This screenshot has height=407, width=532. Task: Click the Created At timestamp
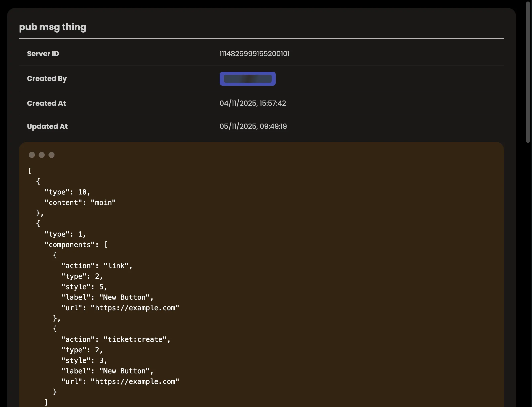(x=253, y=103)
